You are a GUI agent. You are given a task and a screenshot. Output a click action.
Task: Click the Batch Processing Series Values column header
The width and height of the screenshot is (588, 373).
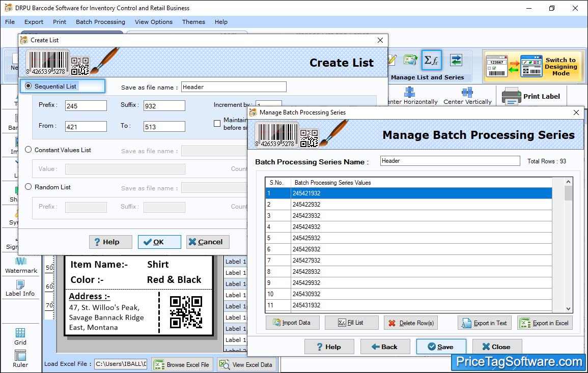click(x=422, y=183)
